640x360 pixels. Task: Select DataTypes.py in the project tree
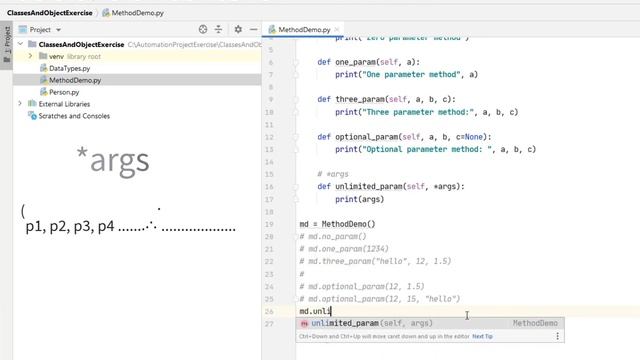(x=69, y=68)
